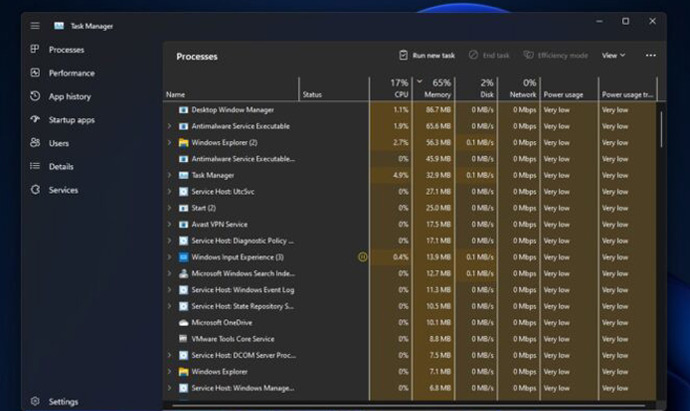
Task: Go to the Processes page
Action: point(66,50)
